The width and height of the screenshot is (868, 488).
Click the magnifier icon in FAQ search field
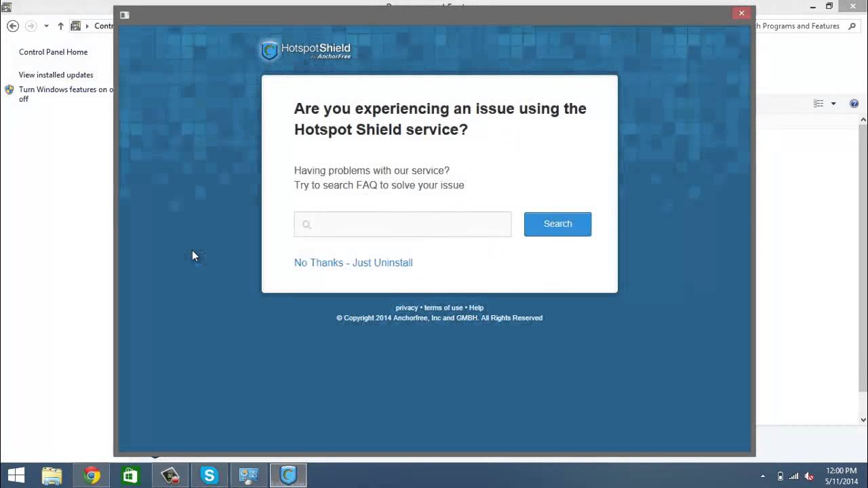pos(307,224)
